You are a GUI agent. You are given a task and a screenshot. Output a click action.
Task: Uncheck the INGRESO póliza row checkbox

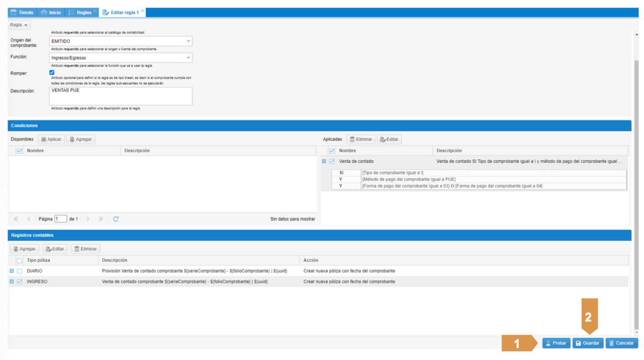20,282
